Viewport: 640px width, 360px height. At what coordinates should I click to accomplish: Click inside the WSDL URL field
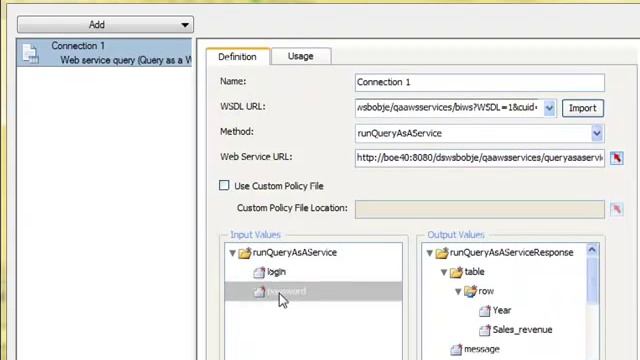[449, 108]
